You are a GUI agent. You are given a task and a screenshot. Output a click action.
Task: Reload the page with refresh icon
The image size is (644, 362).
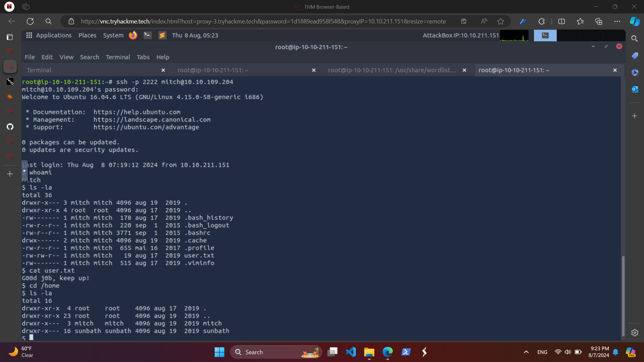click(30, 21)
